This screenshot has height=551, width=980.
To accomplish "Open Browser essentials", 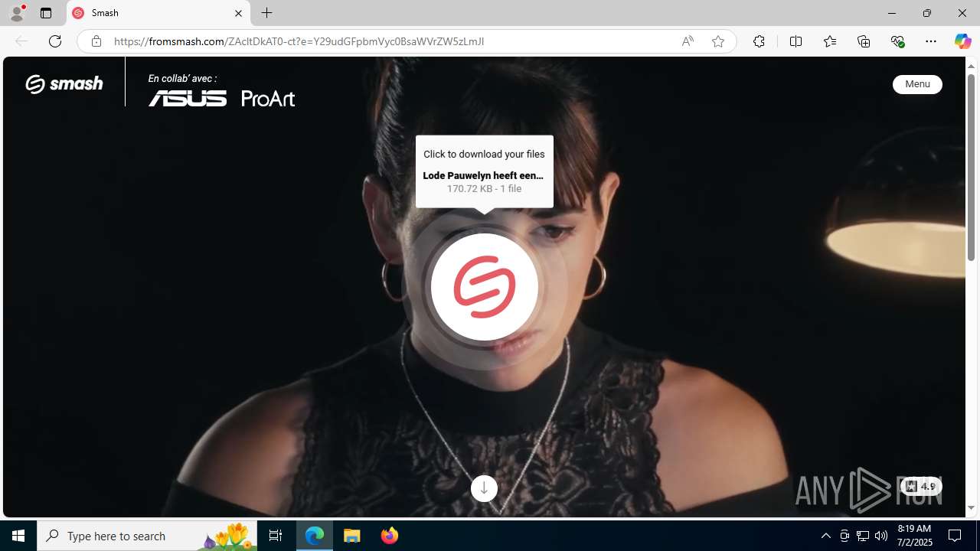I will pos(897,41).
